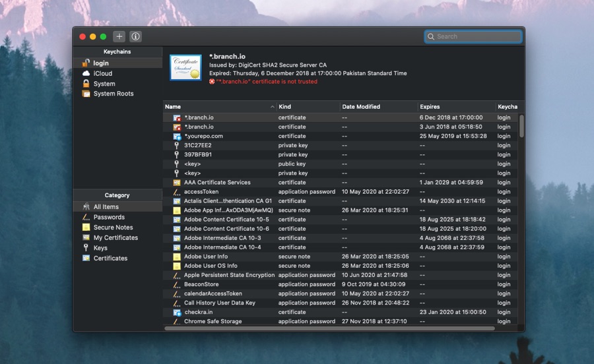Viewport: 594px width, 364px height.
Task: Select Call History User Data Key
Action: (x=340, y=303)
